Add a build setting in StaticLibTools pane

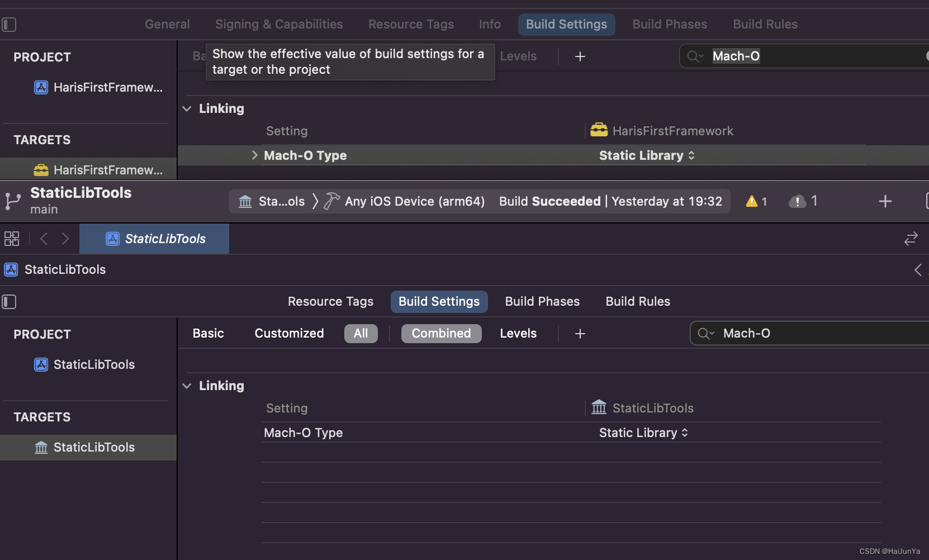click(580, 334)
